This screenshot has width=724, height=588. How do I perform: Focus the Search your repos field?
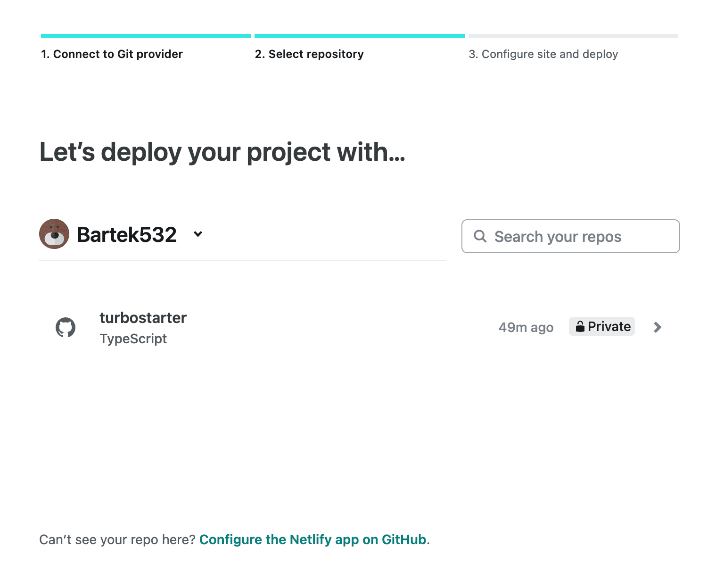(570, 236)
